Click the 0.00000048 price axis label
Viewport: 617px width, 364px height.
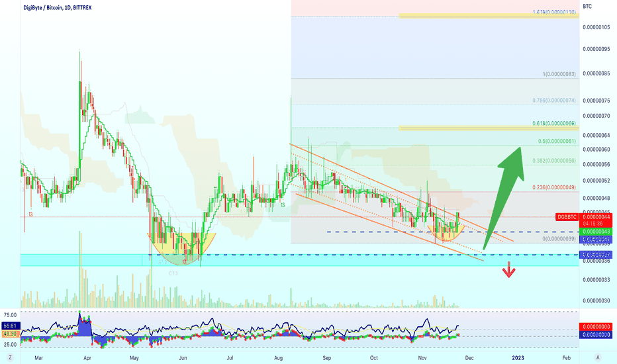(x=596, y=199)
